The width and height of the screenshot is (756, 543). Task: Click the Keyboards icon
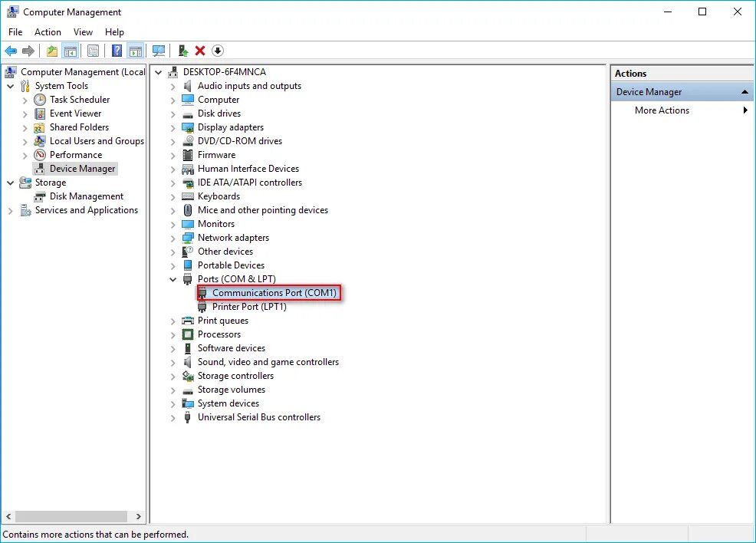click(188, 196)
